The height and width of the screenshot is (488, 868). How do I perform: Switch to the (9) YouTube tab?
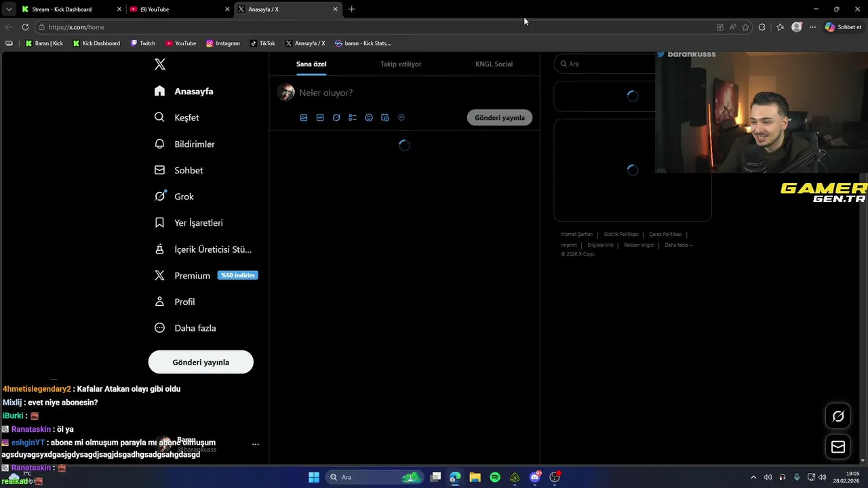[x=179, y=9]
